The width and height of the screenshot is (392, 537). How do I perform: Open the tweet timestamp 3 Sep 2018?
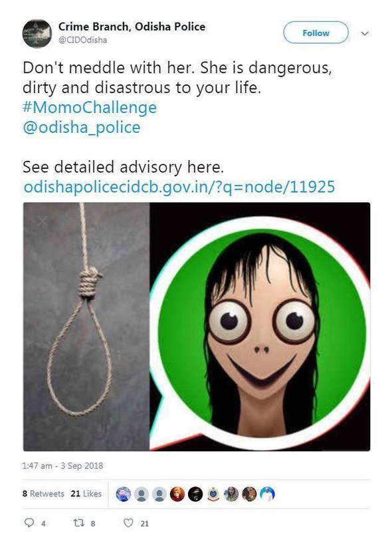[62, 466]
